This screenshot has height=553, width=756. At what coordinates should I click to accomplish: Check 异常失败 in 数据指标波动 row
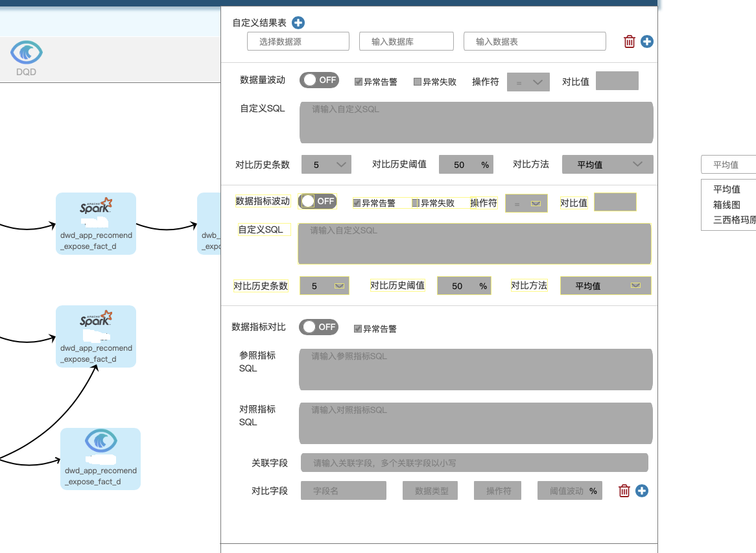pyautogui.click(x=416, y=203)
